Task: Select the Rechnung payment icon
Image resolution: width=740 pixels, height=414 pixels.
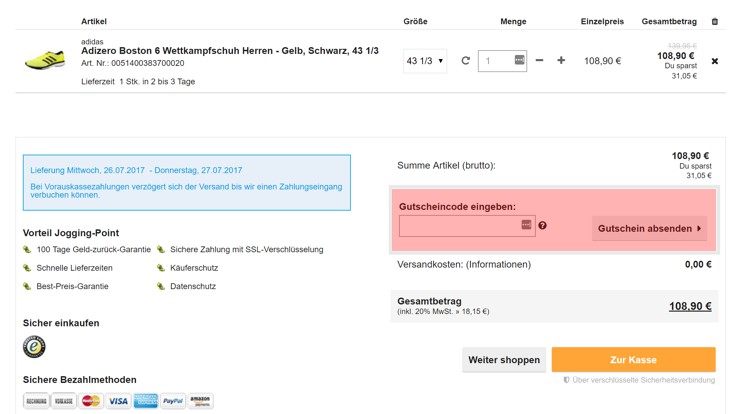Action: 36,401
